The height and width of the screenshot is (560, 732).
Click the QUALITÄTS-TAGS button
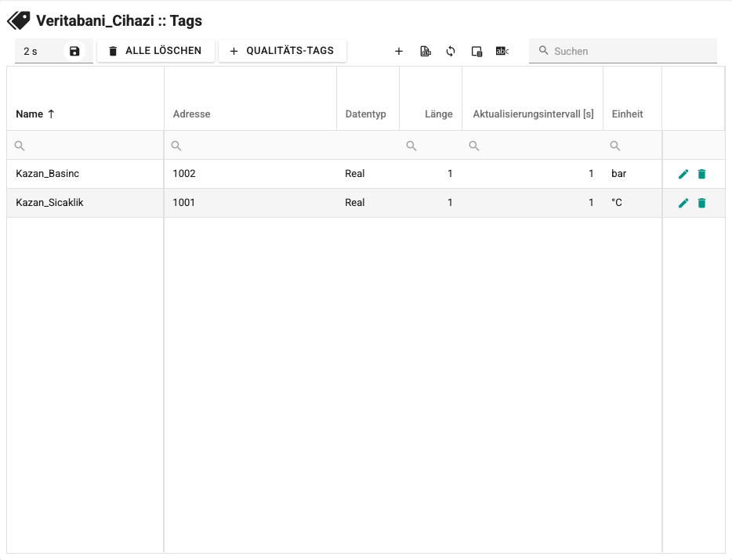pyautogui.click(x=282, y=51)
